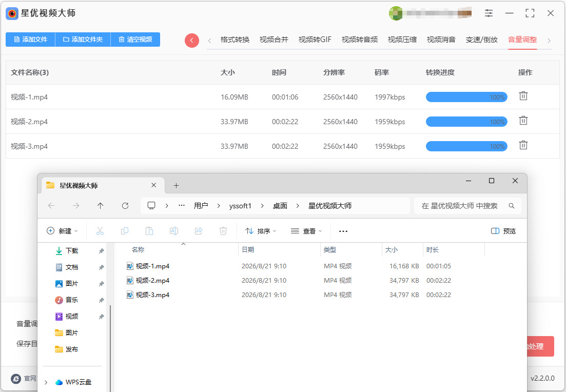Click 桌面 in the address breadcrumb
Screen dimensions: 566x392
point(280,206)
